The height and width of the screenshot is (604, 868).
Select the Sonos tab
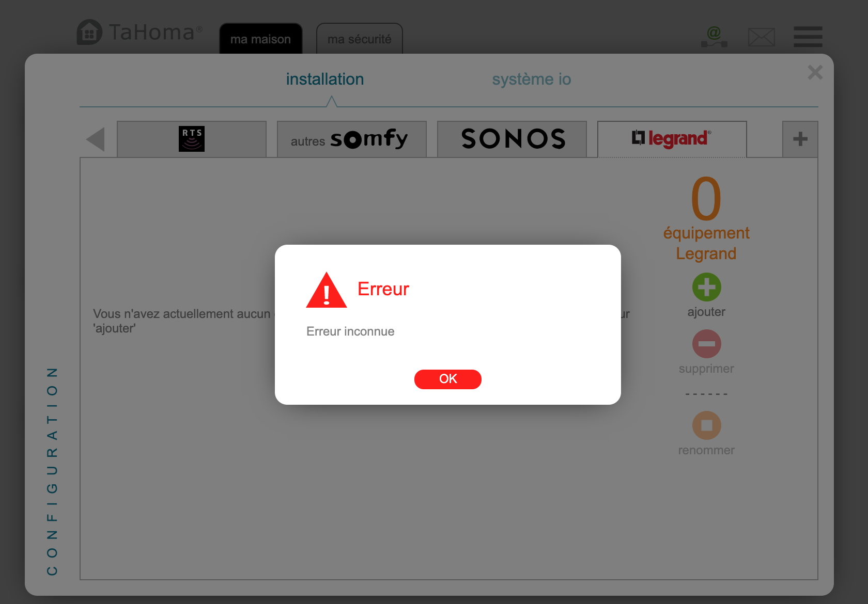coord(512,139)
